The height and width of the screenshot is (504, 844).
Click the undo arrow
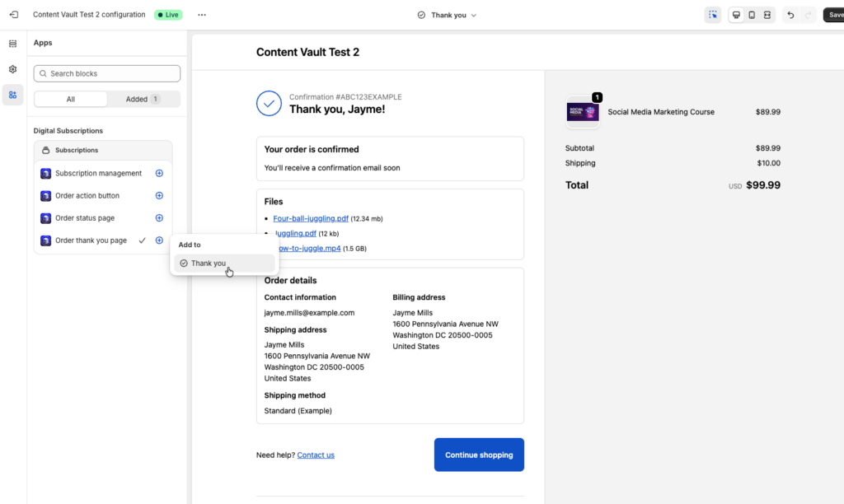coord(790,15)
